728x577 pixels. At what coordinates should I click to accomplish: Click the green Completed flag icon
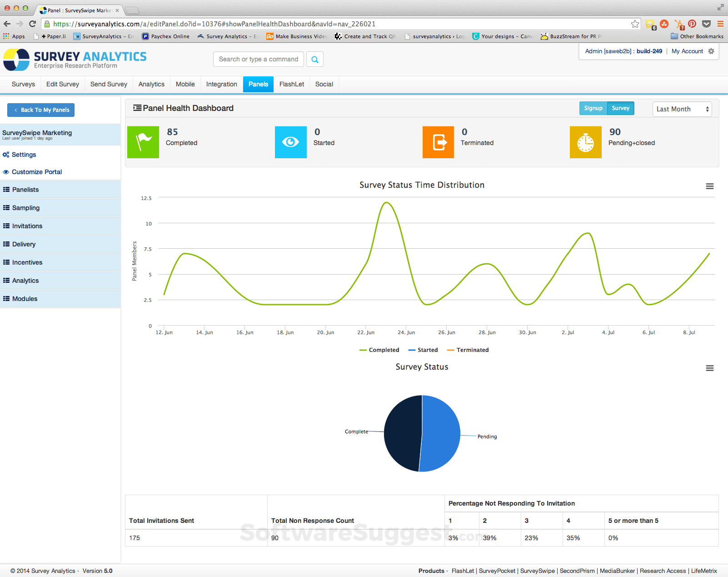[x=143, y=142]
